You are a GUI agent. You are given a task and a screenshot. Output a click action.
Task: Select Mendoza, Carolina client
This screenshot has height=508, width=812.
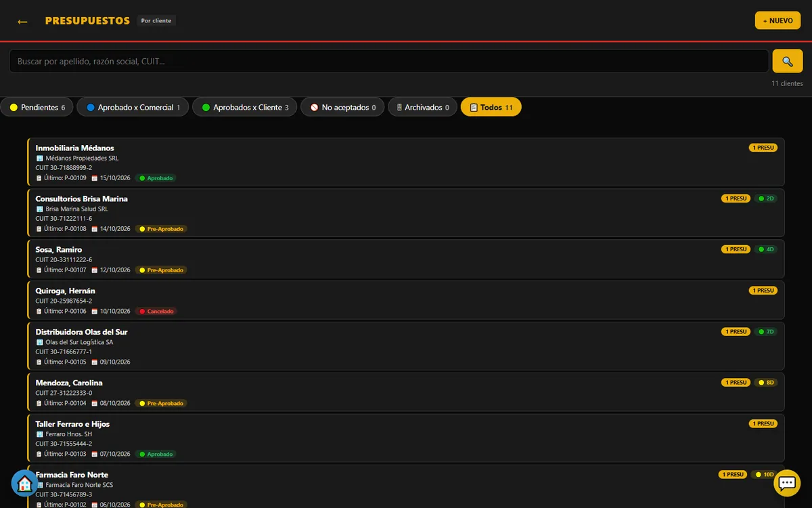pos(406,392)
